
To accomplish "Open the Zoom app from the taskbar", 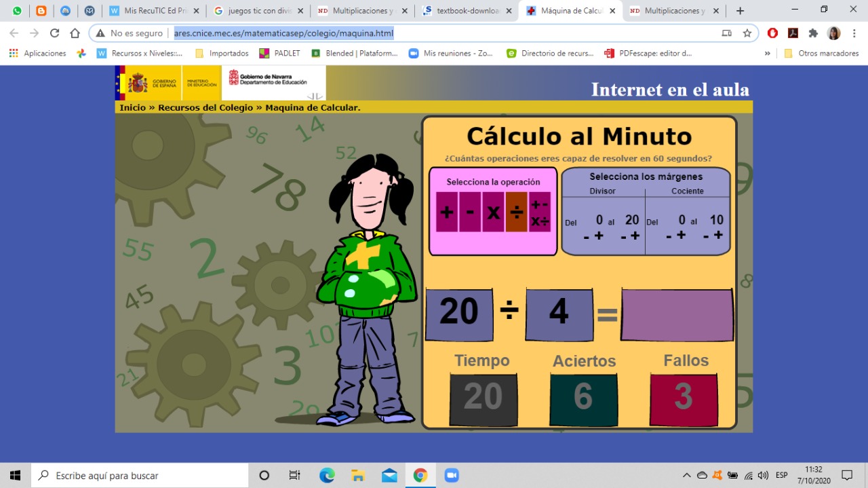I will click(450, 475).
